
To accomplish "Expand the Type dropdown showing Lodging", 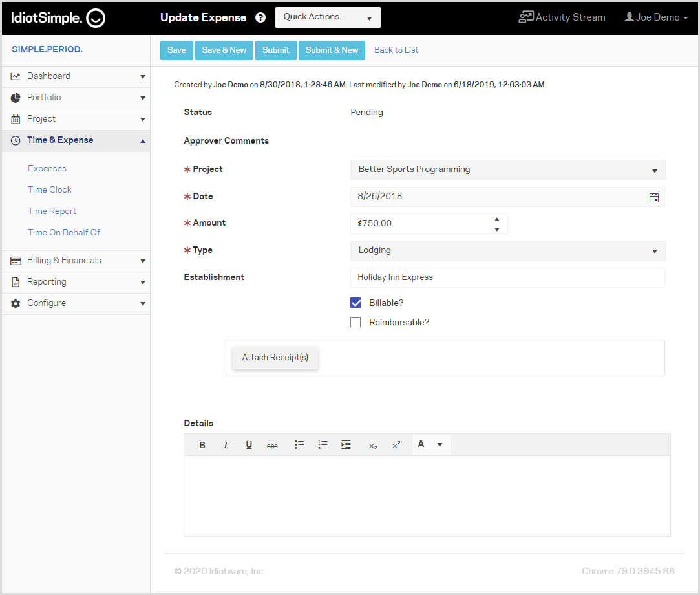I will (x=507, y=250).
